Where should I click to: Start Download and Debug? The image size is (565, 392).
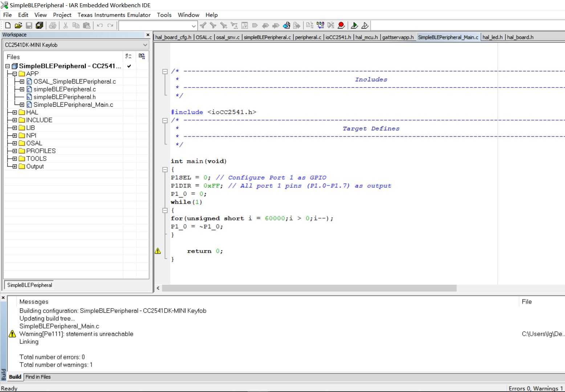[x=354, y=25]
